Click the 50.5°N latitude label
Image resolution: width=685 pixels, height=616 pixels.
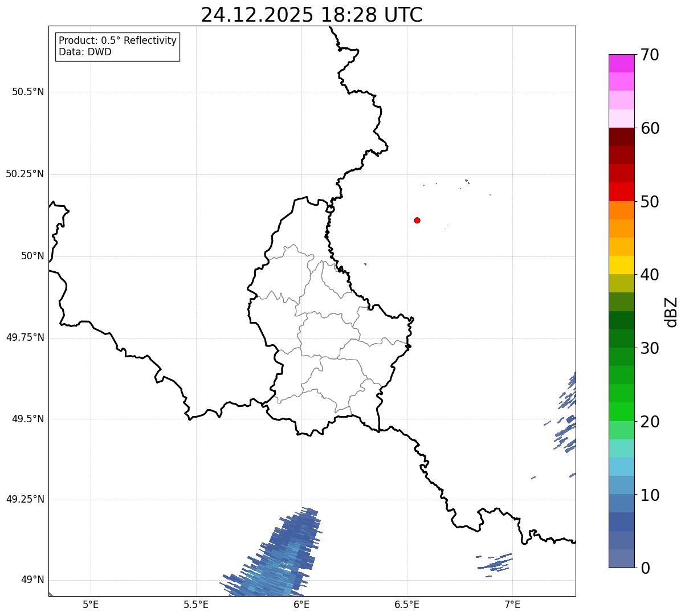pyautogui.click(x=28, y=92)
